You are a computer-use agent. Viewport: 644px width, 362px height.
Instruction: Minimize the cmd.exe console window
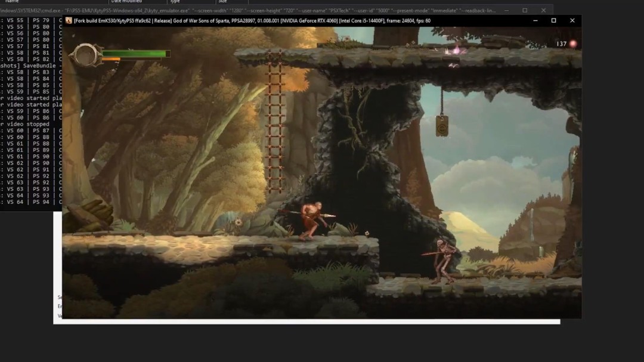pyautogui.click(x=506, y=10)
